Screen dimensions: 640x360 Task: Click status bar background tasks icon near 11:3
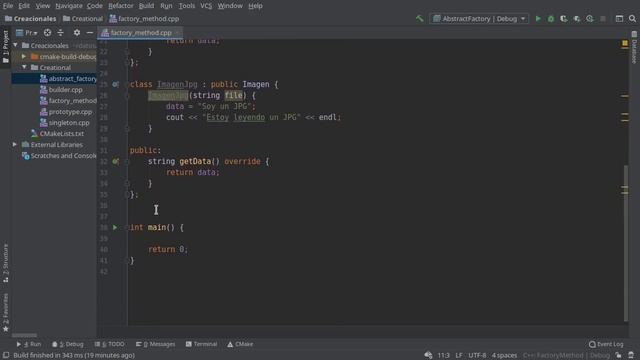(x=428, y=355)
